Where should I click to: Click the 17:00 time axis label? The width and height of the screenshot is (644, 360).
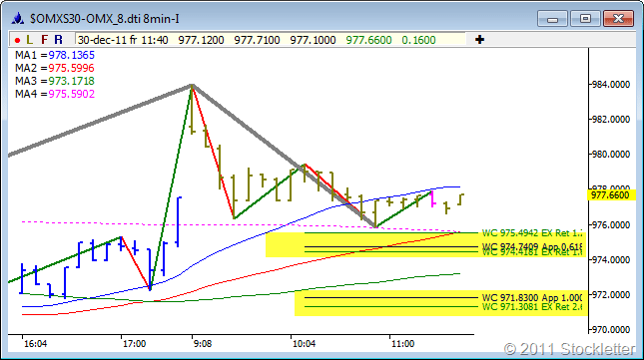pyautogui.click(x=134, y=344)
